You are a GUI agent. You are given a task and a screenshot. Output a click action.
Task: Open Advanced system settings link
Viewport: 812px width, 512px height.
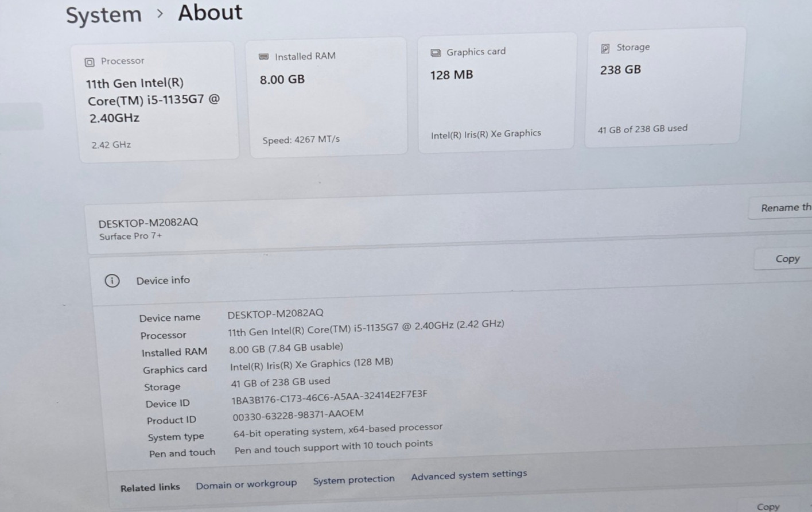(469, 475)
